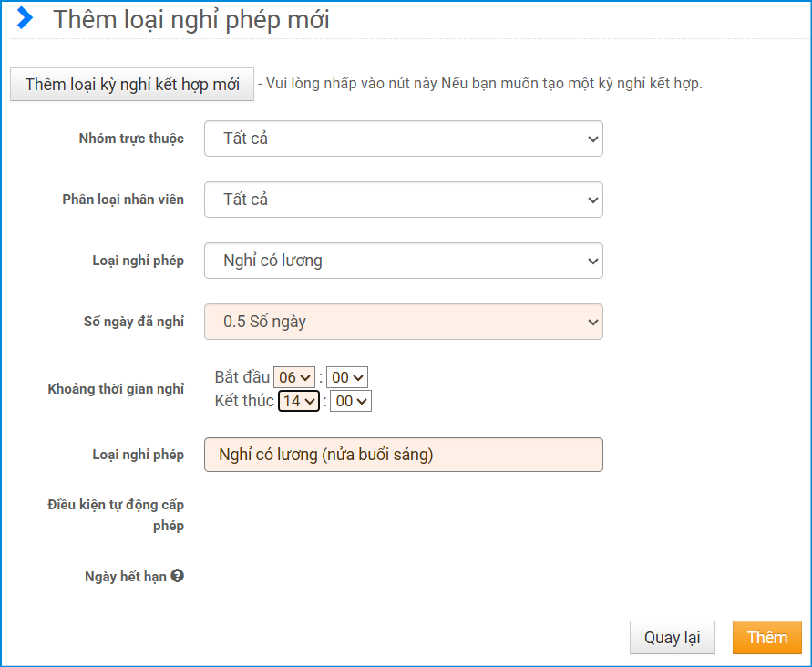Click the Ngày hết hạn label

pos(126,577)
